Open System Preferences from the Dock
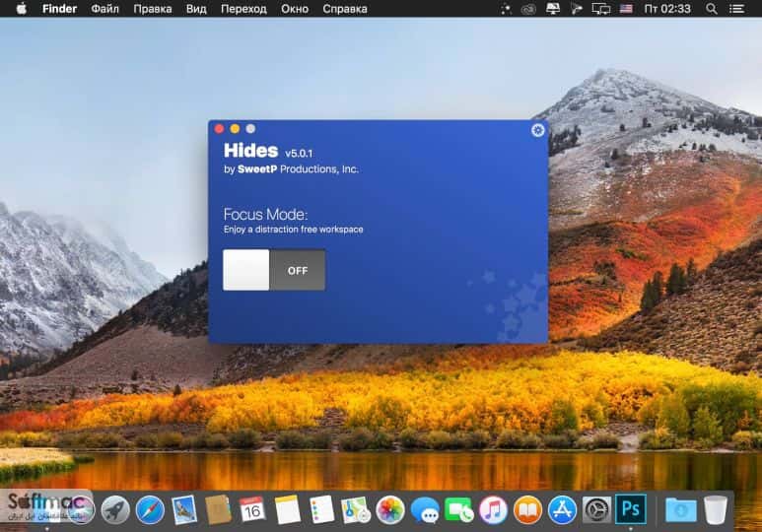 tap(596, 510)
